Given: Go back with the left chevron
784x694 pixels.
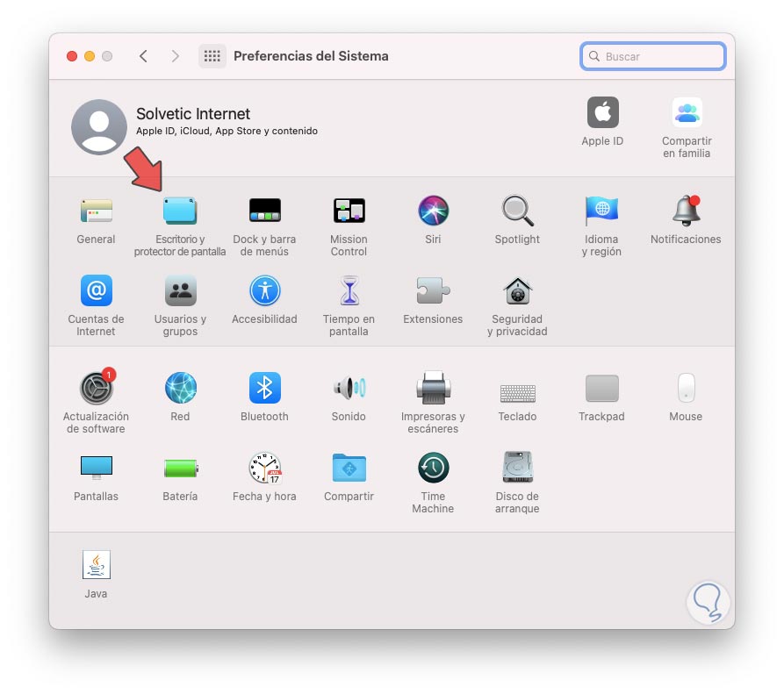Looking at the screenshot, I should tap(143, 56).
